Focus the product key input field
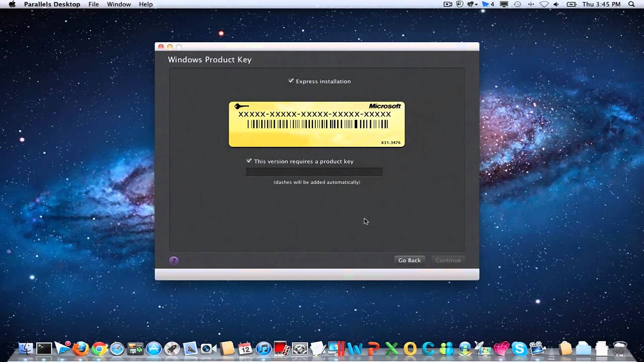The width and height of the screenshot is (644, 362). tap(314, 172)
